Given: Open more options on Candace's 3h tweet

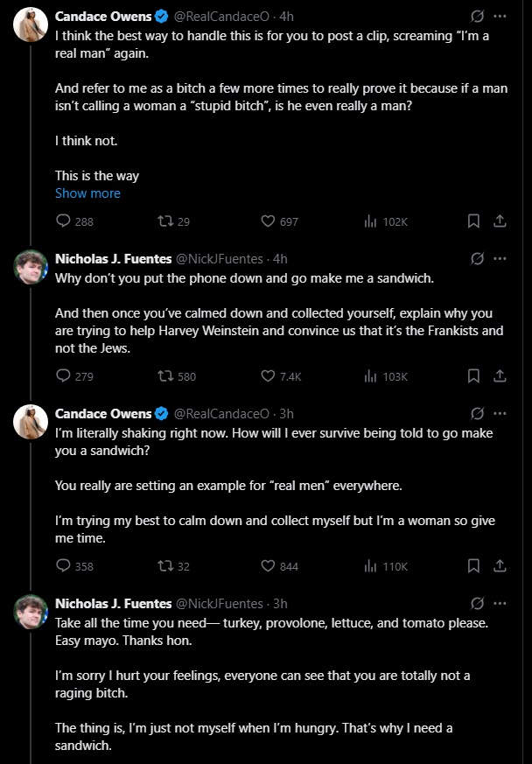Looking at the screenshot, I should (x=500, y=414).
